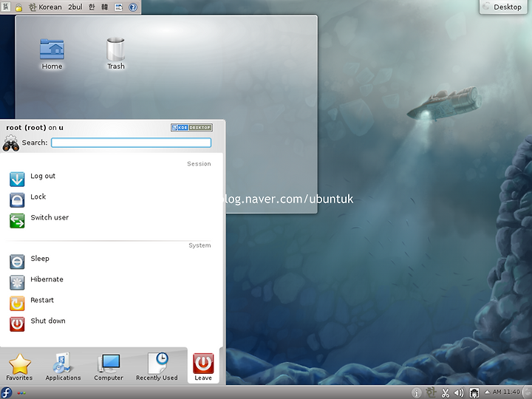Screen dimensions: 532x399
Task: Click the Korean Han tray icon in the taskbar
Action: pyautogui.click(x=431, y=392)
